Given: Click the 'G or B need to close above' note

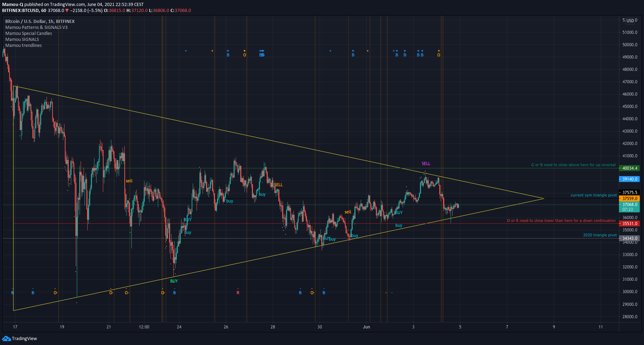Looking at the screenshot, I should [x=573, y=165].
